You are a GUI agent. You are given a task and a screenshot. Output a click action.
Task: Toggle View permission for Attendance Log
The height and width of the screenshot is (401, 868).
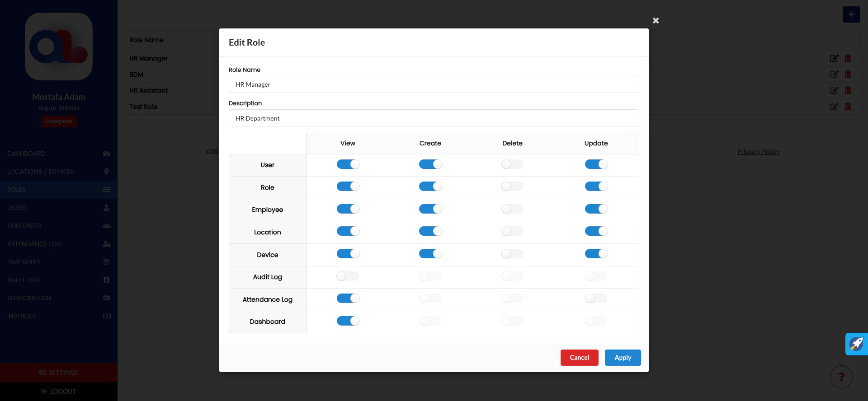click(348, 298)
